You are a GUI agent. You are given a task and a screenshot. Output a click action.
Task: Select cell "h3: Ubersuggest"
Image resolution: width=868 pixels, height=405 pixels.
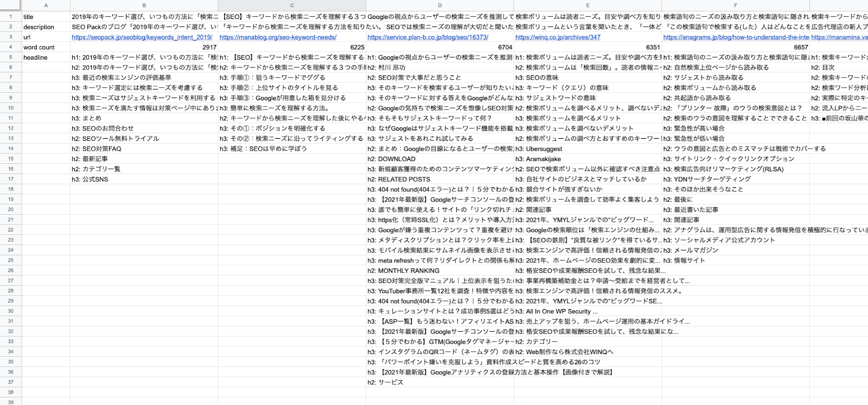tap(588, 149)
